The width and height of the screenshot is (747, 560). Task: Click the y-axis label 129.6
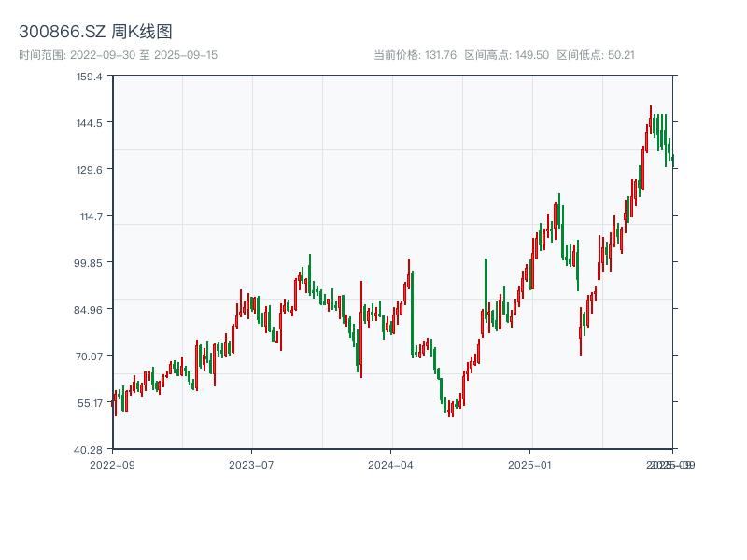tap(90, 170)
